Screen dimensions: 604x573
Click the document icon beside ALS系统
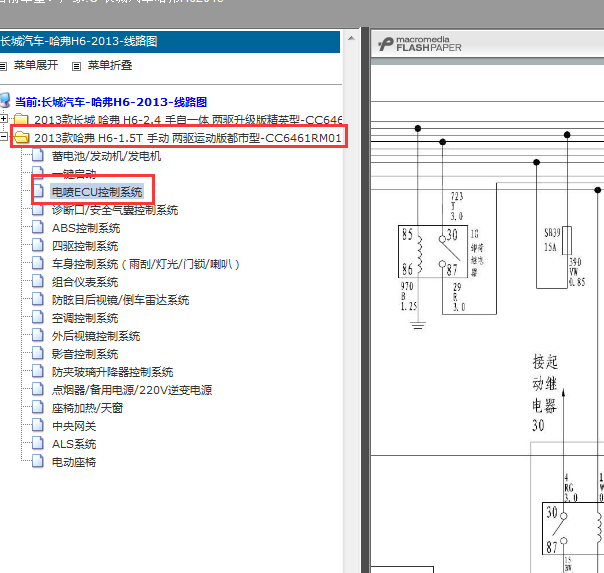[38, 443]
